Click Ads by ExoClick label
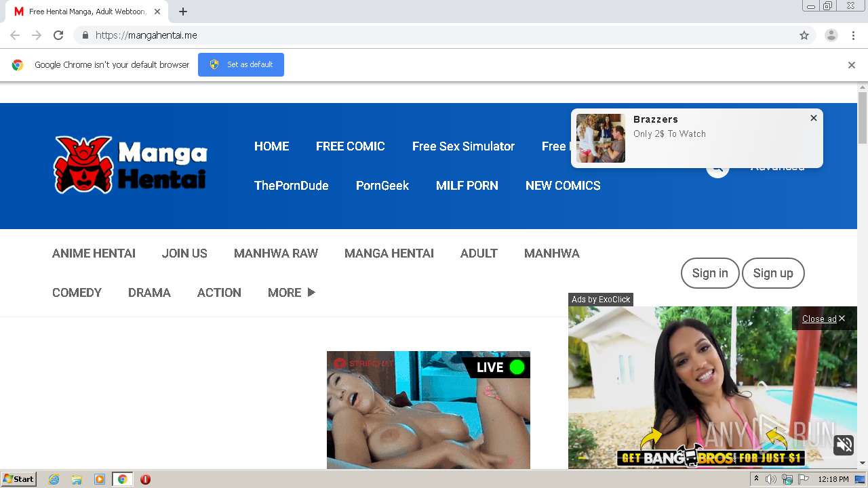Image resolution: width=868 pixels, height=488 pixels. (601, 300)
